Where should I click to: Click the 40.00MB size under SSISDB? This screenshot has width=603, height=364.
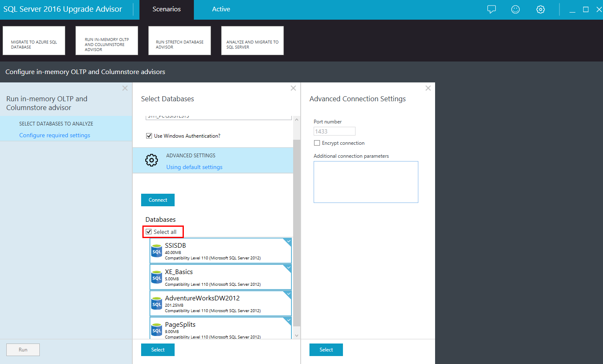tap(173, 253)
